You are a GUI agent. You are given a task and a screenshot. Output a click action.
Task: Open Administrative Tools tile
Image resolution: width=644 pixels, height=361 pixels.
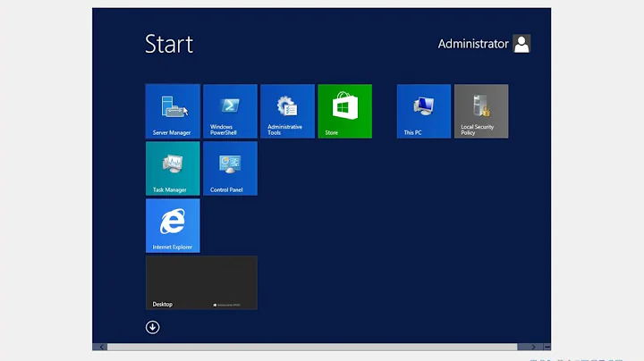287,111
